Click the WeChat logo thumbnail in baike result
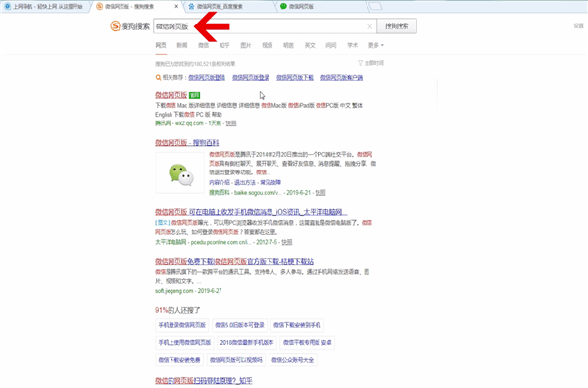Screen dimensions: 588x388 [x=180, y=172]
